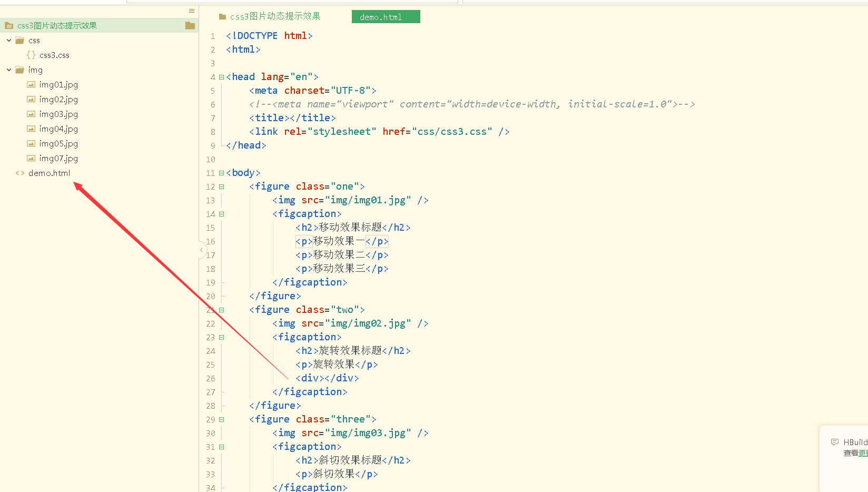Click the h2 移动效果标题 line
The image size is (868, 492).
click(x=353, y=228)
